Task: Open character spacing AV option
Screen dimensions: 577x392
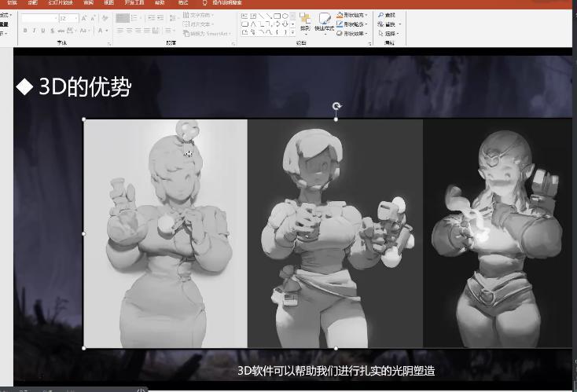Action: (x=70, y=31)
